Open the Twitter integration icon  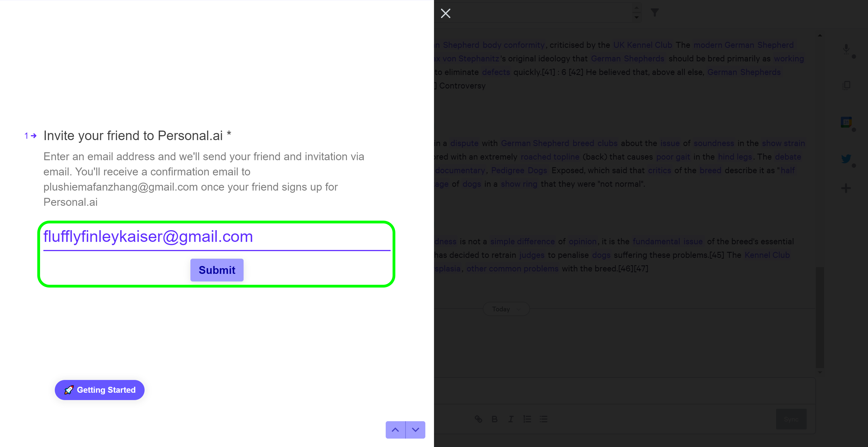coord(846,158)
